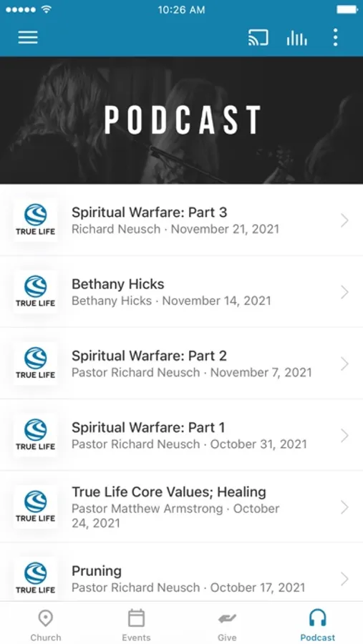Tap True Life logo beside Pruning
The image size is (363, 644).
pos(35,578)
